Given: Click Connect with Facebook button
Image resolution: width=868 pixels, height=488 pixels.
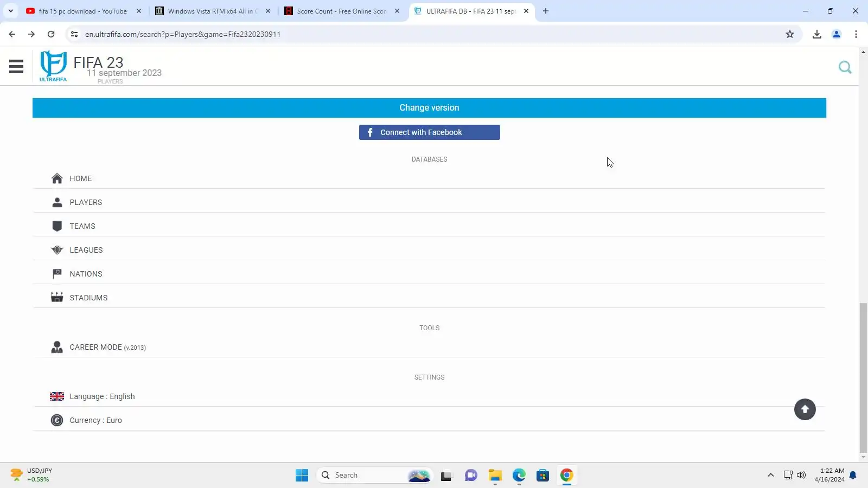Looking at the screenshot, I should (429, 132).
